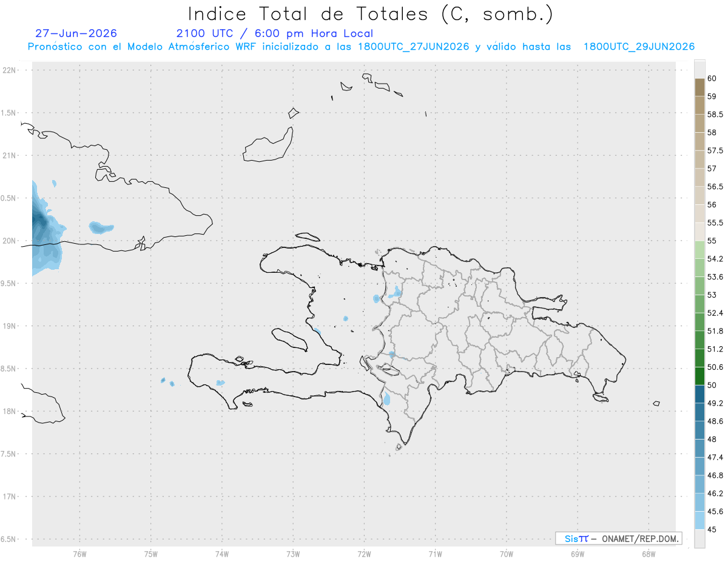Click the 73W longitude label
Screen dimensions: 728x562
[x=293, y=554]
